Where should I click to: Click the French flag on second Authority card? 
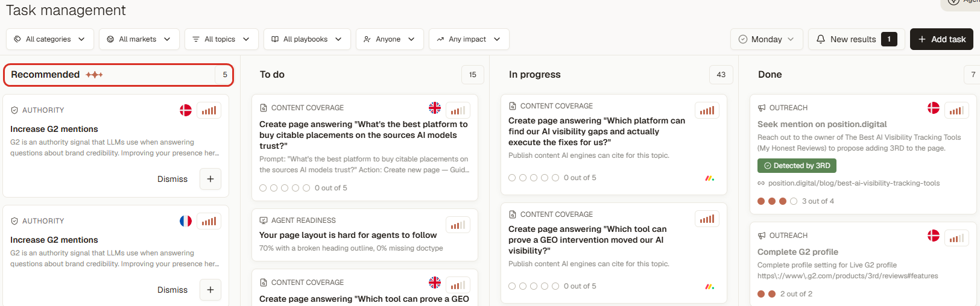186,221
